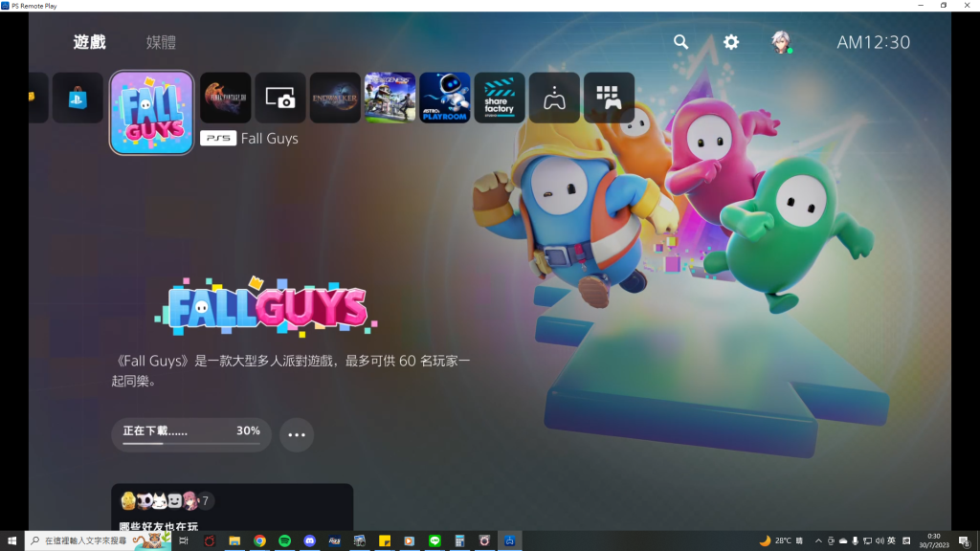Screen dimensions: 980x551
Task: Open the Remote Play controller tile
Action: 554,98
